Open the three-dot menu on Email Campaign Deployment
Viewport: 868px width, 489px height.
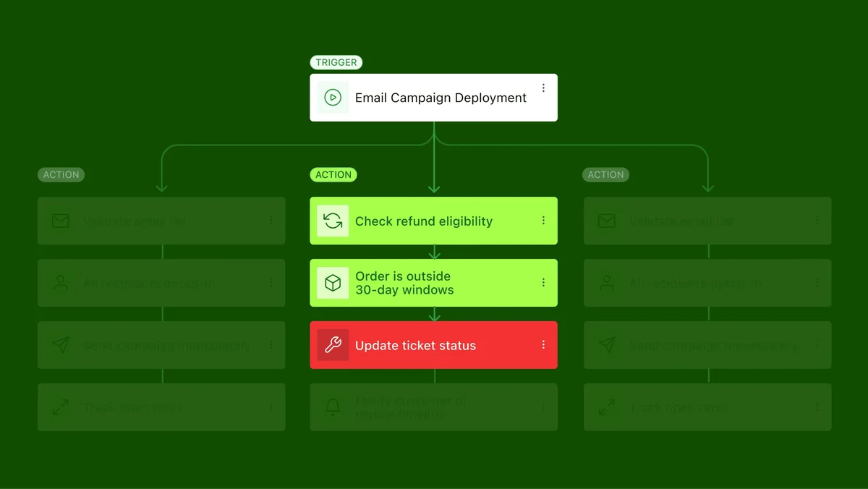[543, 88]
